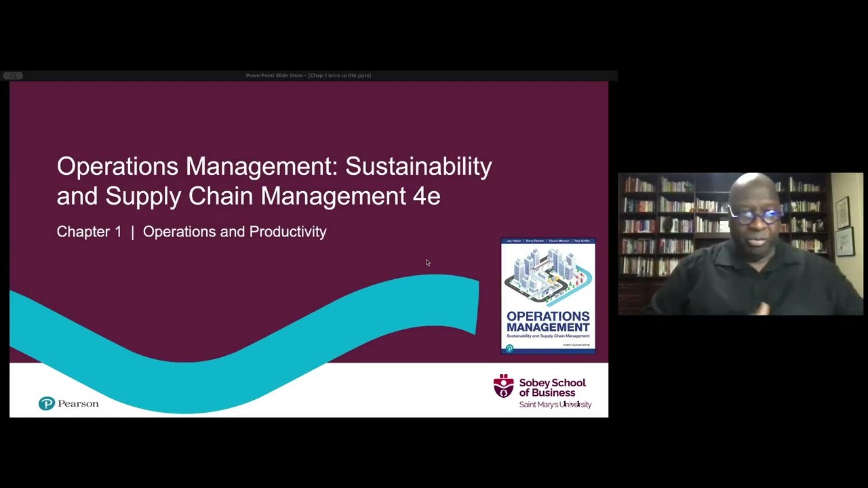Select the presenter's webcam video tile
Screen dimensions: 868x488
click(x=741, y=244)
